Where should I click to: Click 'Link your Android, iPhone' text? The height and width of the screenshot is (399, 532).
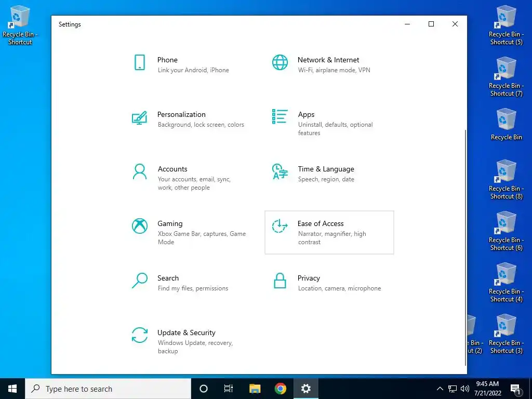point(193,70)
